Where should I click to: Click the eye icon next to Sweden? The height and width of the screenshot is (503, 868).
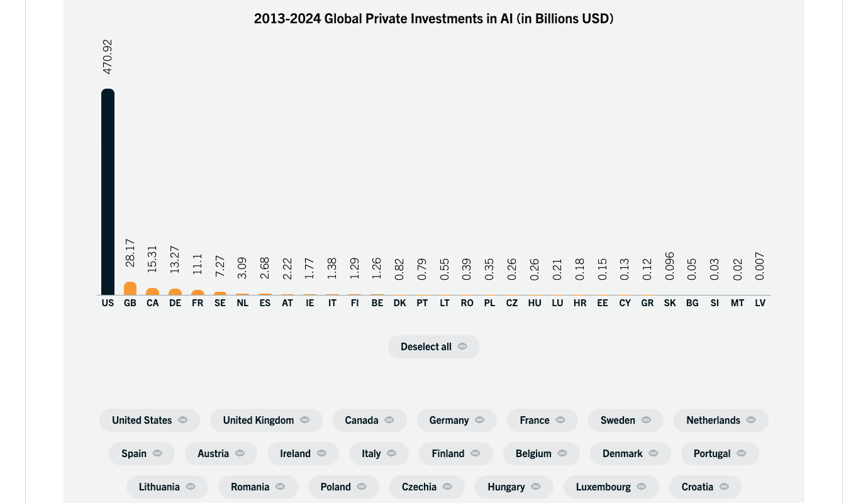click(x=646, y=420)
